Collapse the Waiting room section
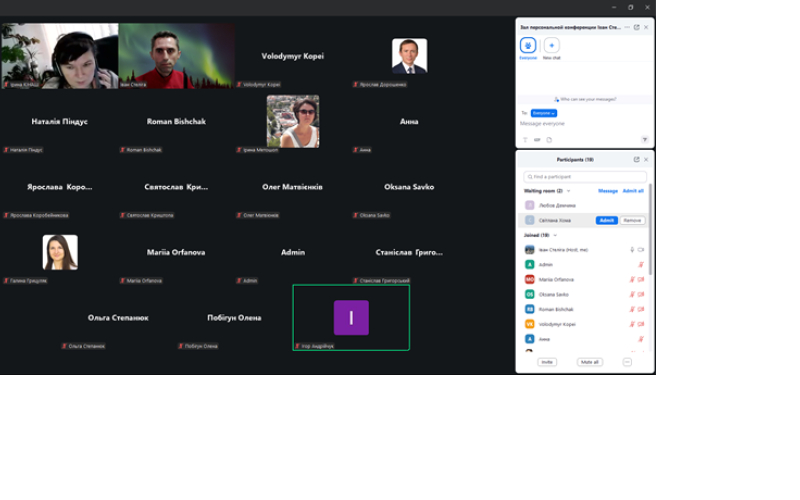Viewport: 800px width, 500px height. click(569, 190)
